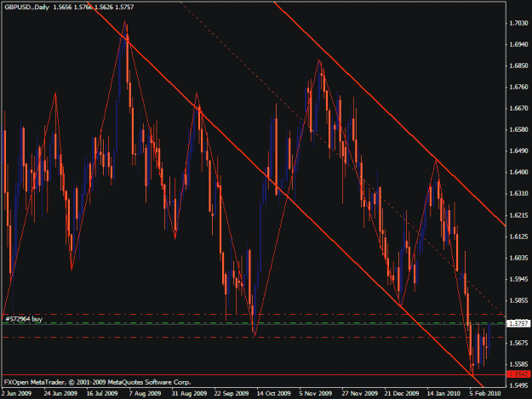Click the 22 Sep 2009 date label

click(231, 393)
